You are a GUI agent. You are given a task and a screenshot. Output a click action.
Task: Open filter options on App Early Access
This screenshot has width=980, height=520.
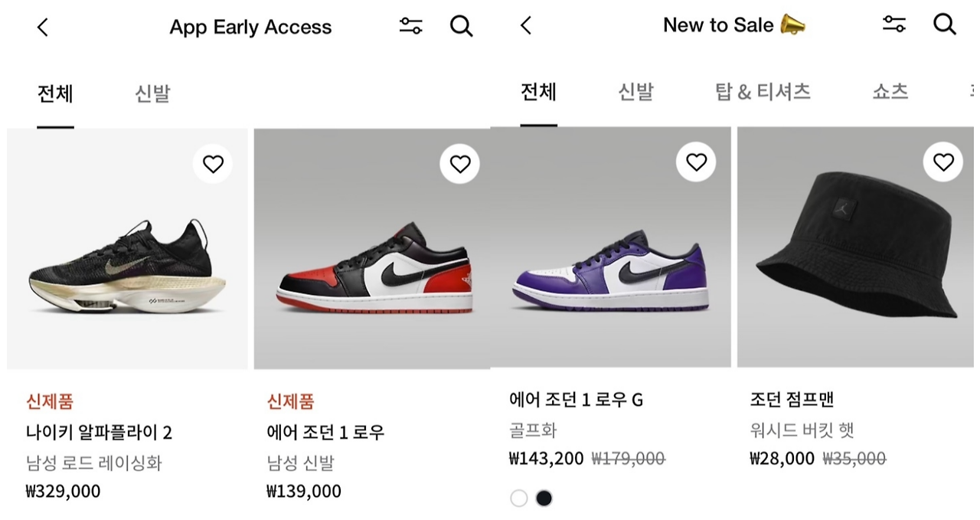411,26
